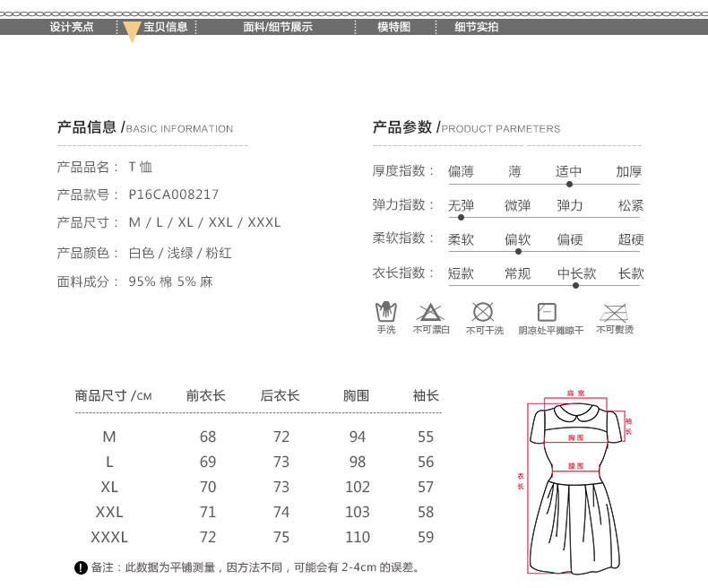
Task: Click the size list M / L / XL / XXL / XXXL
Action: coord(204,222)
